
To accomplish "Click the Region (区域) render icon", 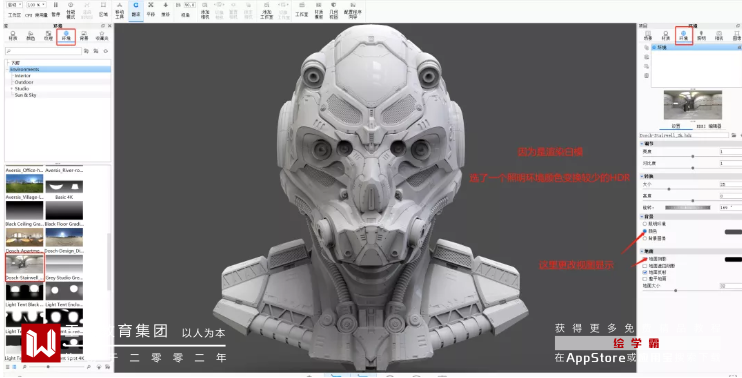I will [103, 9].
